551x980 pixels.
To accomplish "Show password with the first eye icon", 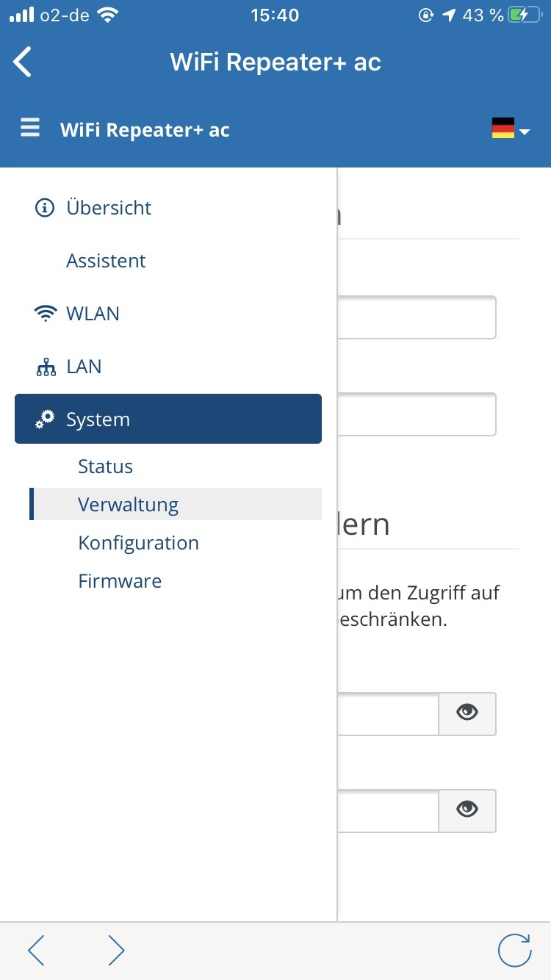I will pyautogui.click(x=467, y=712).
